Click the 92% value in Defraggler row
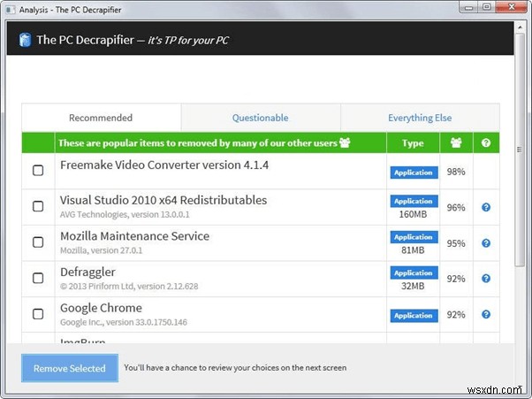532x399 pixels. click(x=456, y=279)
